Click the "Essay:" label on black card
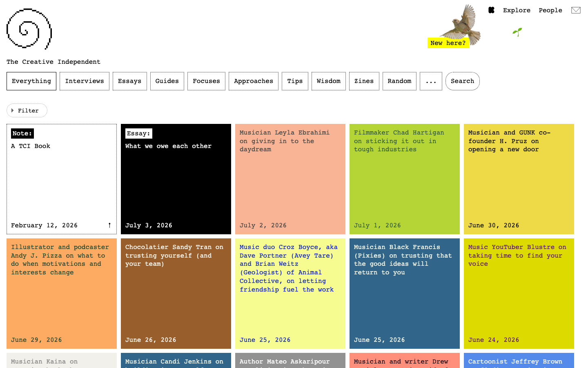This screenshot has height=368, width=588. (139, 133)
